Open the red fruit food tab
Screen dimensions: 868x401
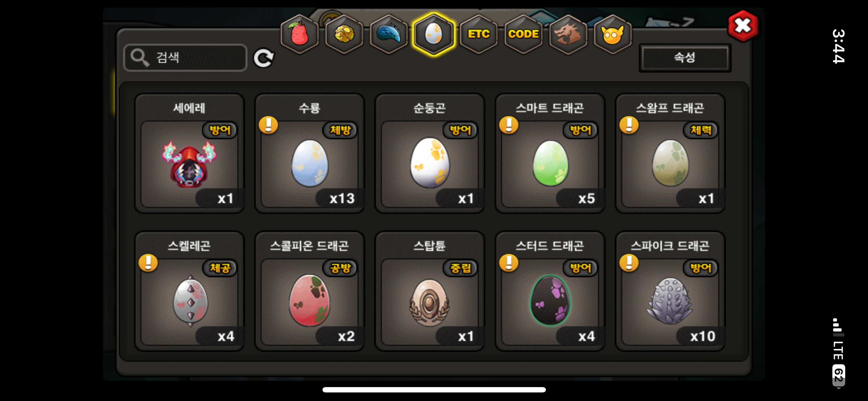tap(300, 34)
